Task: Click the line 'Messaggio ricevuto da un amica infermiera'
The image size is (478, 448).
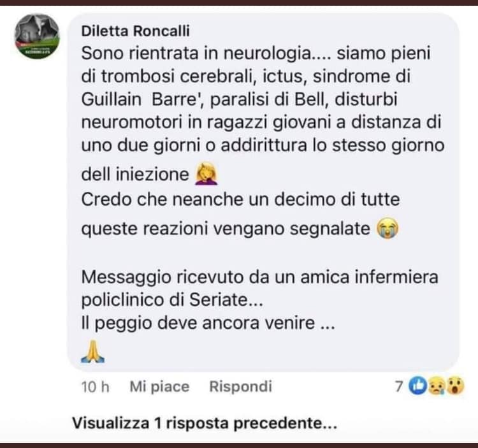Action: (x=260, y=277)
